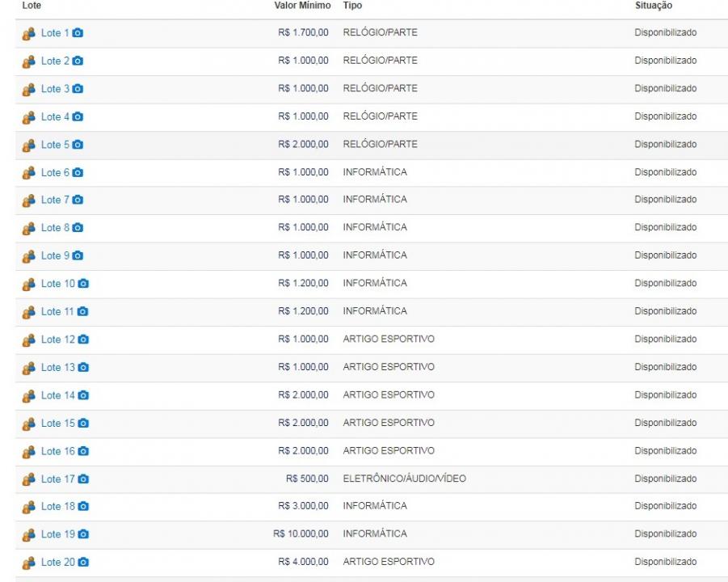
Task: View Lote 7 photos using camera icon
Action: click(78, 200)
